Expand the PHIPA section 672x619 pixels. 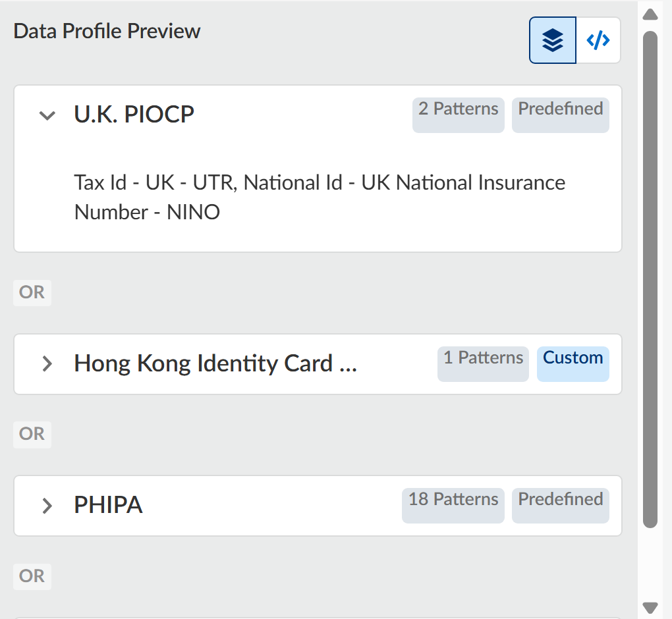47,506
